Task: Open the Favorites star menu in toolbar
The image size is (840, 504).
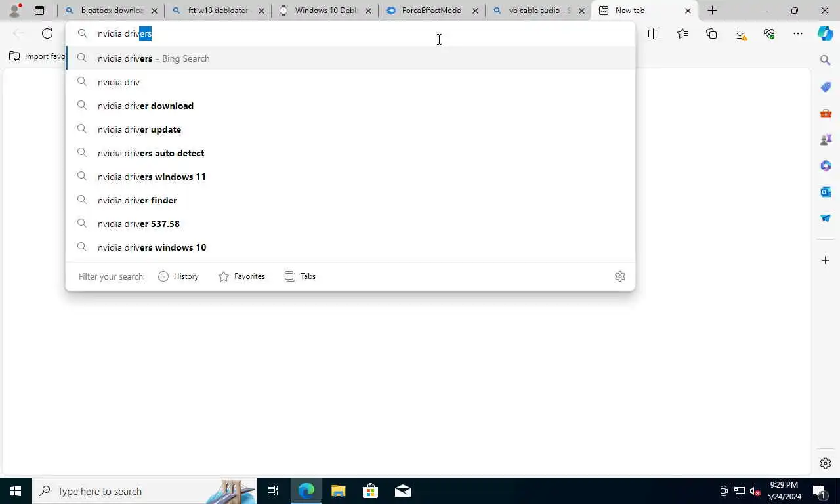Action: 682,33
